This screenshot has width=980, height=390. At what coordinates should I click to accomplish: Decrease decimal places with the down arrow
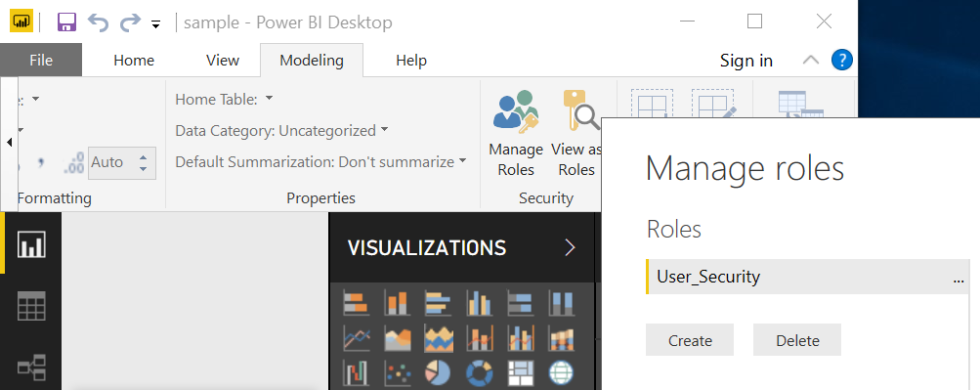[x=143, y=169]
